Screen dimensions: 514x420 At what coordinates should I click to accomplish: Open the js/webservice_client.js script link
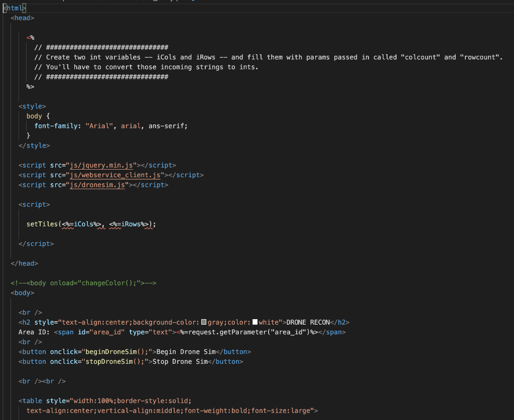pyautogui.click(x=115, y=175)
